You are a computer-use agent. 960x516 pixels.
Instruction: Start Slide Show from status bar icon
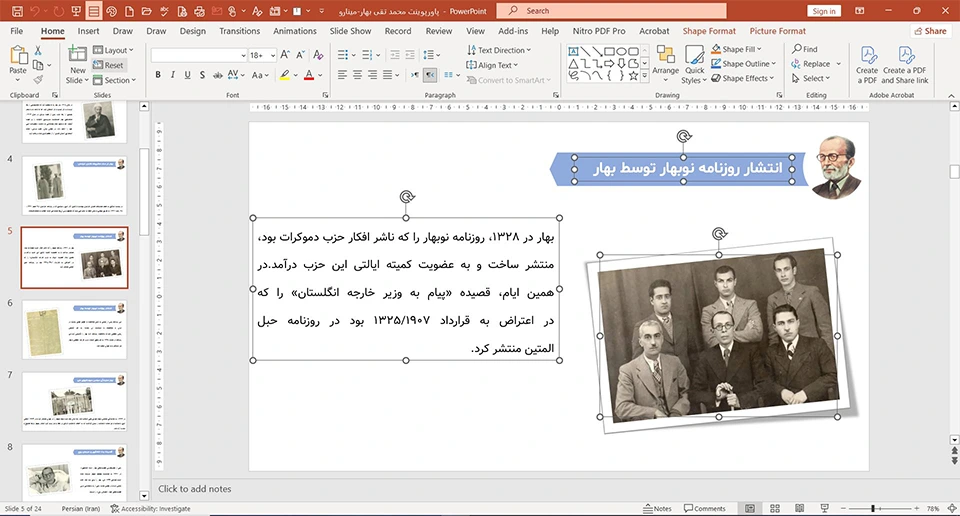(x=824, y=509)
